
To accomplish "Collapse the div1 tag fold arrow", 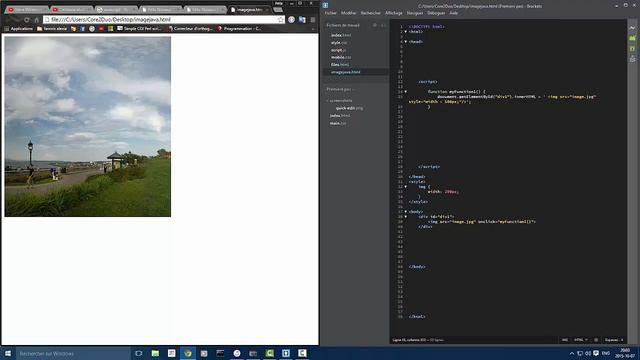I will 405,217.
